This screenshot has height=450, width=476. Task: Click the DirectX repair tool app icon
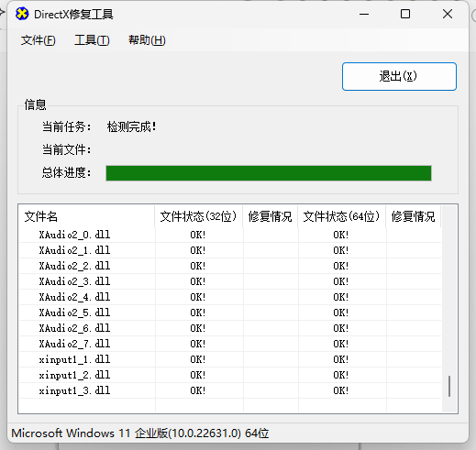(22, 14)
